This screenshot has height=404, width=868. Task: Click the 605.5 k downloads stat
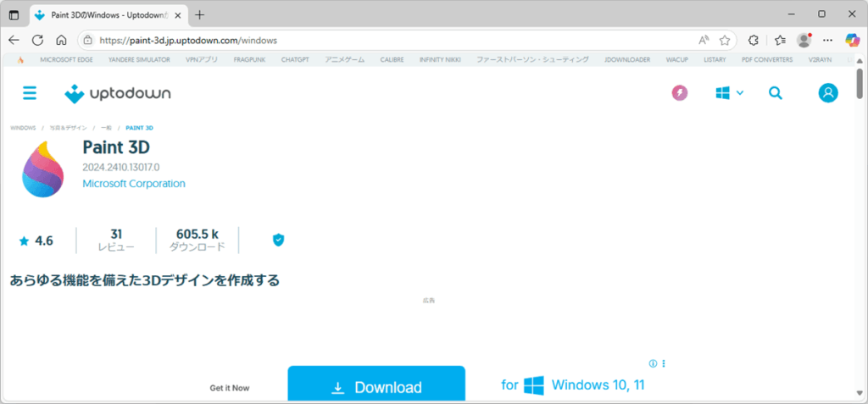pyautogui.click(x=197, y=241)
